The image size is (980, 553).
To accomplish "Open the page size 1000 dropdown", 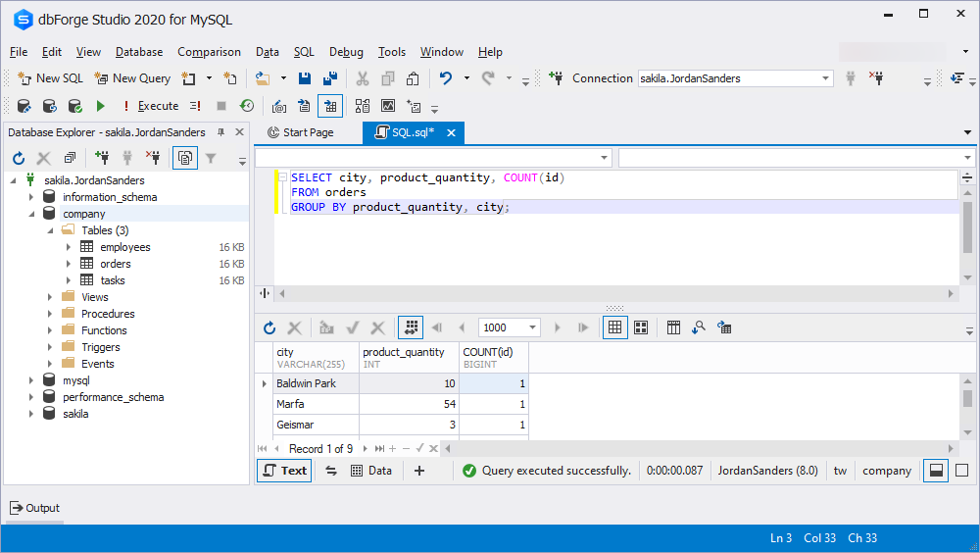I will click(x=532, y=327).
